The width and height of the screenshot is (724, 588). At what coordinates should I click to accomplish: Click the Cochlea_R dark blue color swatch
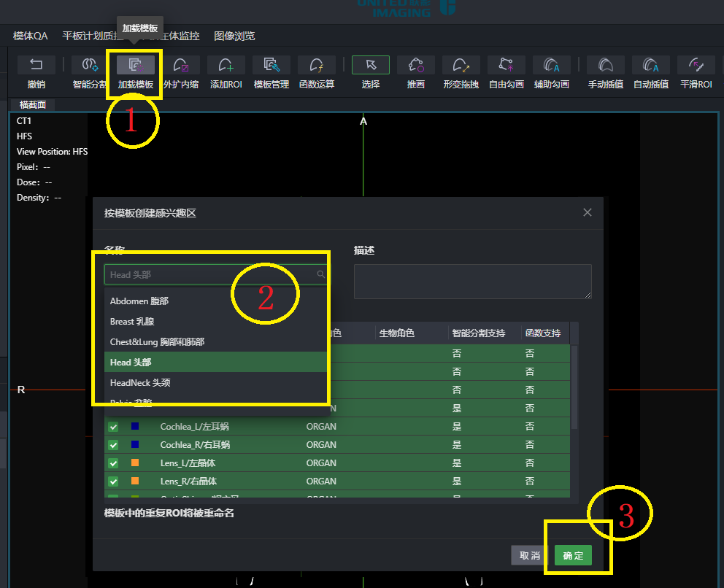click(x=135, y=444)
